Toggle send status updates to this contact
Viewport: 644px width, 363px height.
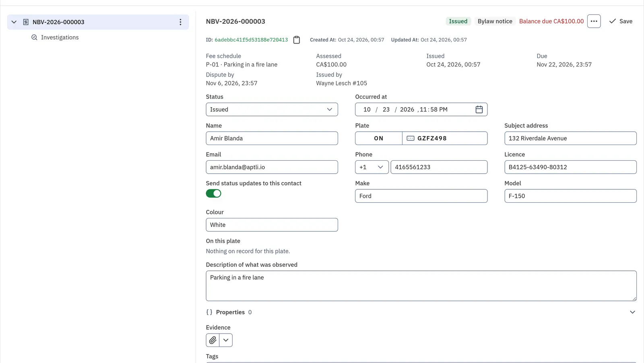214,193
